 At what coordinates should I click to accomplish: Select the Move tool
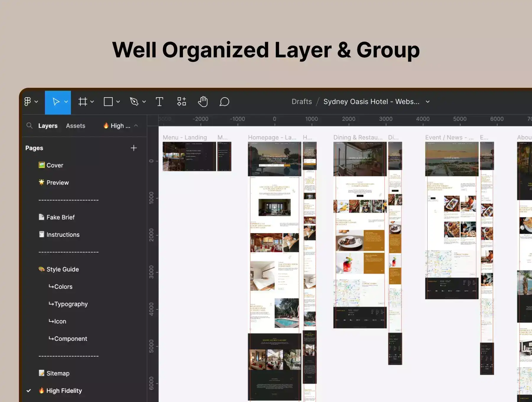(x=56, y=102)
